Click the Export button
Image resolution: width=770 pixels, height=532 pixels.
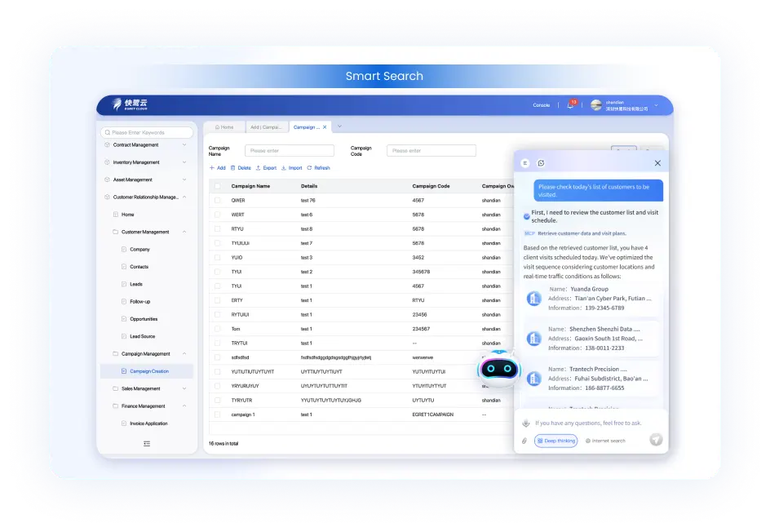point(266,168)
